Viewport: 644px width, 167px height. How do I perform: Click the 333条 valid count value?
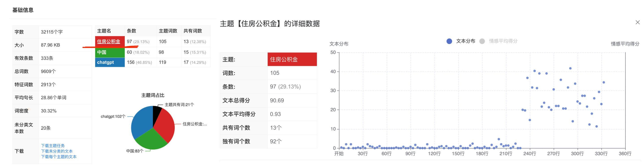pos(47,58)
